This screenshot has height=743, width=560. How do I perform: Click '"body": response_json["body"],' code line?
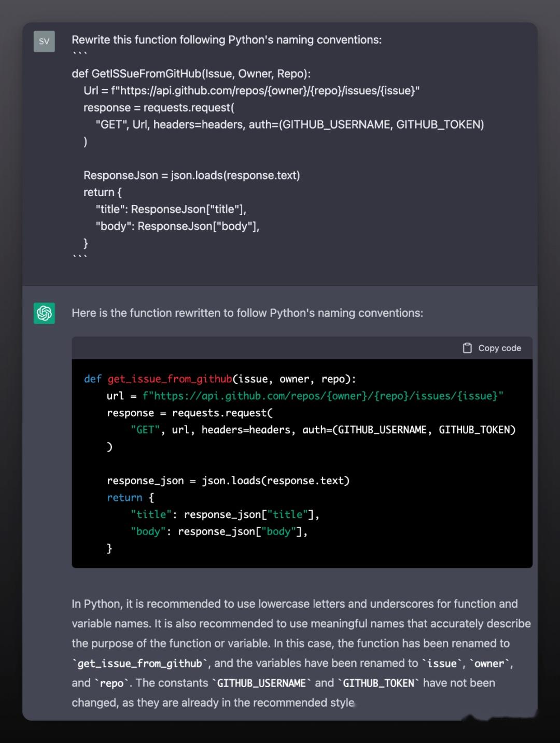click(x=219, y=531)
